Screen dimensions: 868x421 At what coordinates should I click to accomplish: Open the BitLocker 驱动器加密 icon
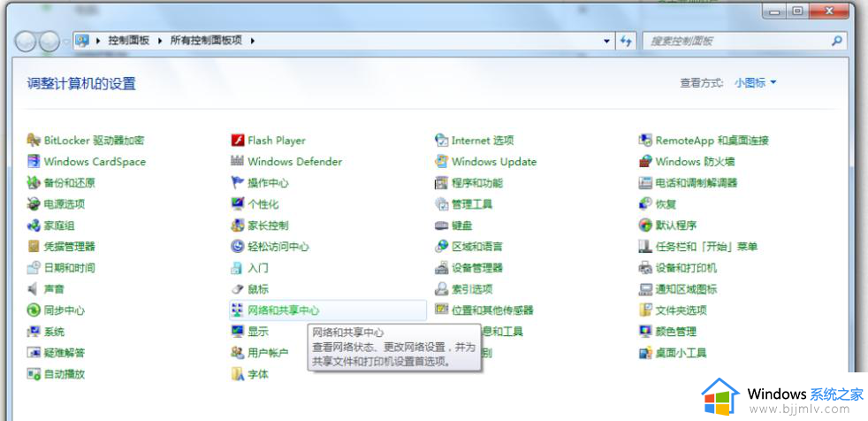34,140
